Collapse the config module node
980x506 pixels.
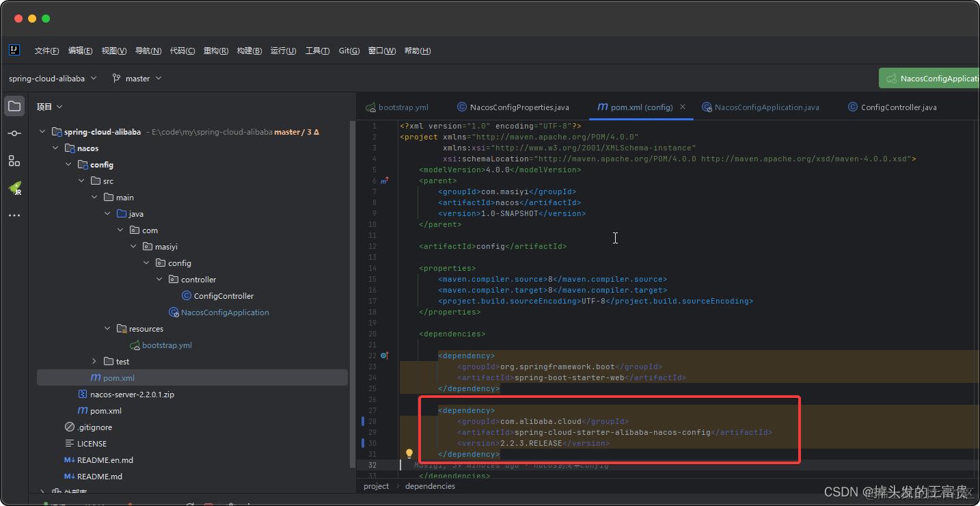coord(68,165)
